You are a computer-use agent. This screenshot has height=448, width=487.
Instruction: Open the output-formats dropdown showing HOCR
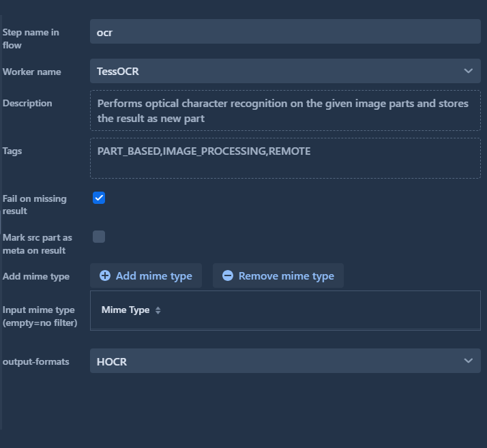pos(285,361)
